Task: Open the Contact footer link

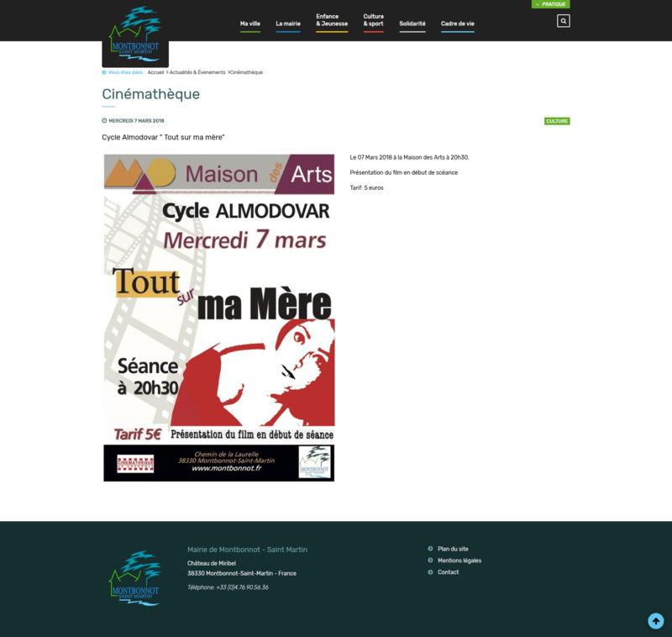Action: point(448,571)
